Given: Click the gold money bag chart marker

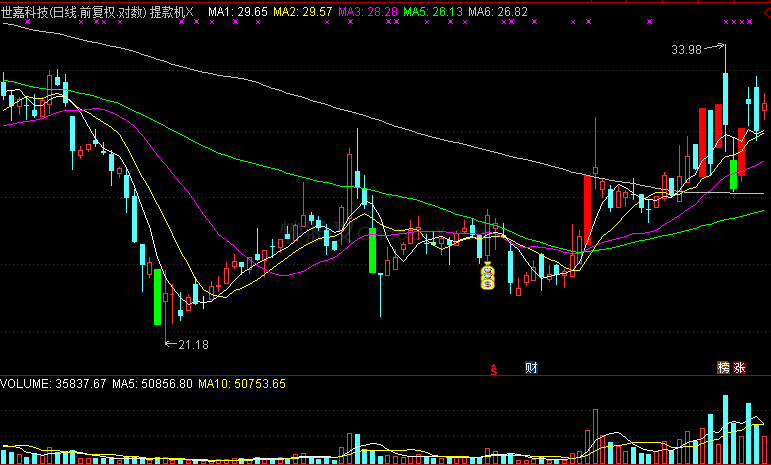Looking at the screenshot, I should click(487, 276).
